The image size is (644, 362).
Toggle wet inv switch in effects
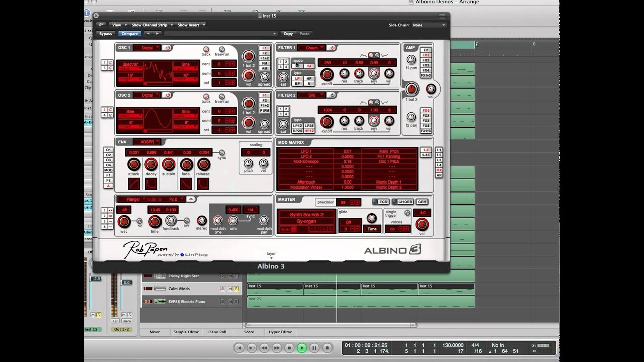(x=139, y=221)
